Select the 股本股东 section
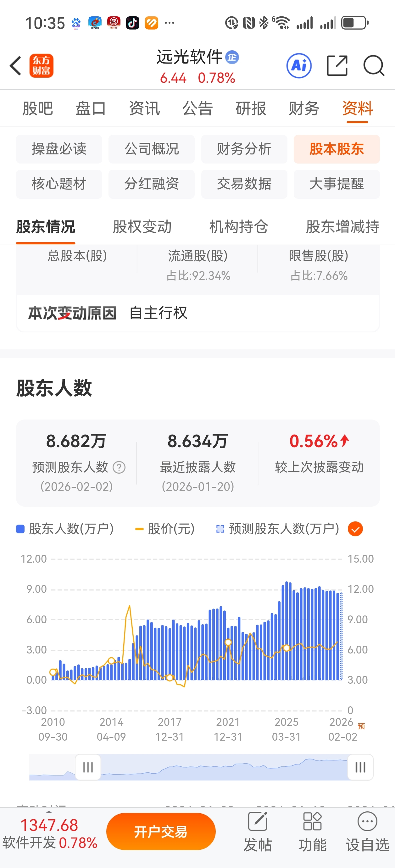The height and width of the screenshot is (868, 395). click(337, 149)
